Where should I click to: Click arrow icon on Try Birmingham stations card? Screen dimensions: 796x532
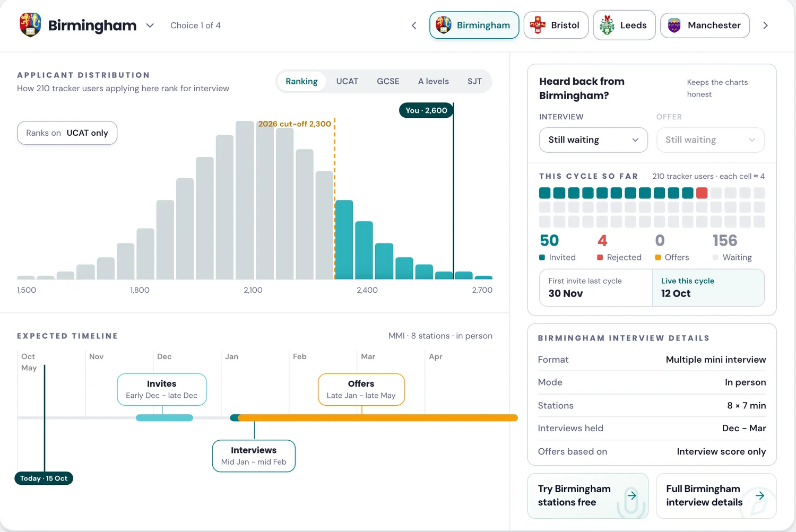[x=631, y=495]
